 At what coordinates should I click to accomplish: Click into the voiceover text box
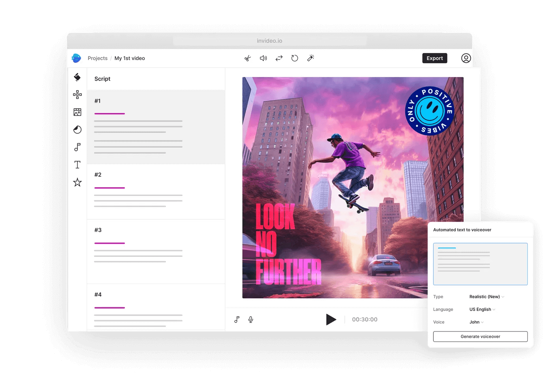click(480, 264)
